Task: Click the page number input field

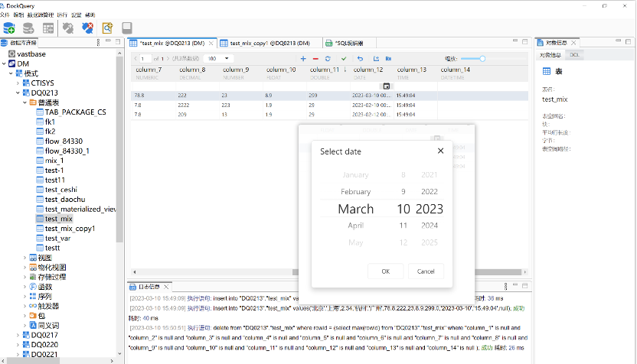Action: [145, 59]
